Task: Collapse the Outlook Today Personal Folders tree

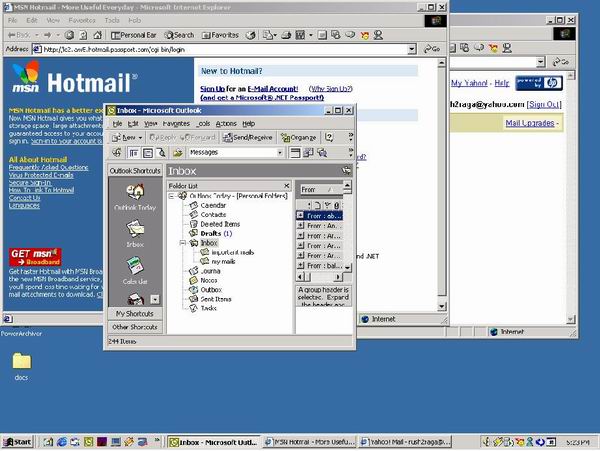Action: click(x=171, y=196)
